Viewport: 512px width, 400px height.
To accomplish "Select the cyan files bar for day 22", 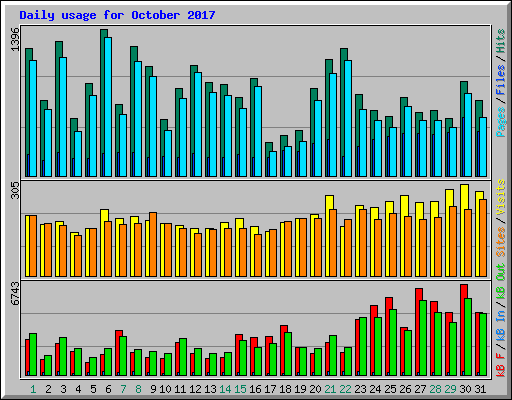I will tap(348, 118).
